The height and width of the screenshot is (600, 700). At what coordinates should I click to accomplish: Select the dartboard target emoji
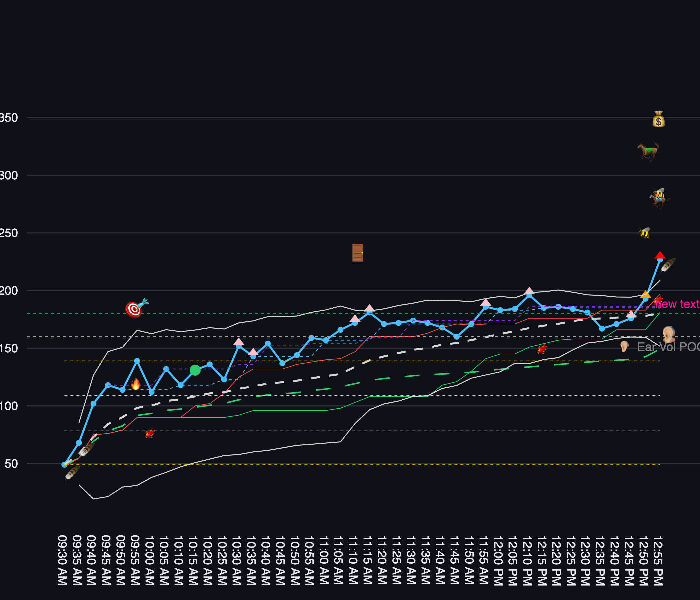click(x=135, y=308)
